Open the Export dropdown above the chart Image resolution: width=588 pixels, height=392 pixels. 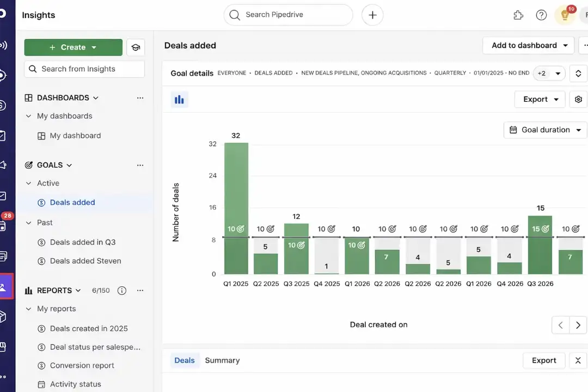click(x=540, y=99)
